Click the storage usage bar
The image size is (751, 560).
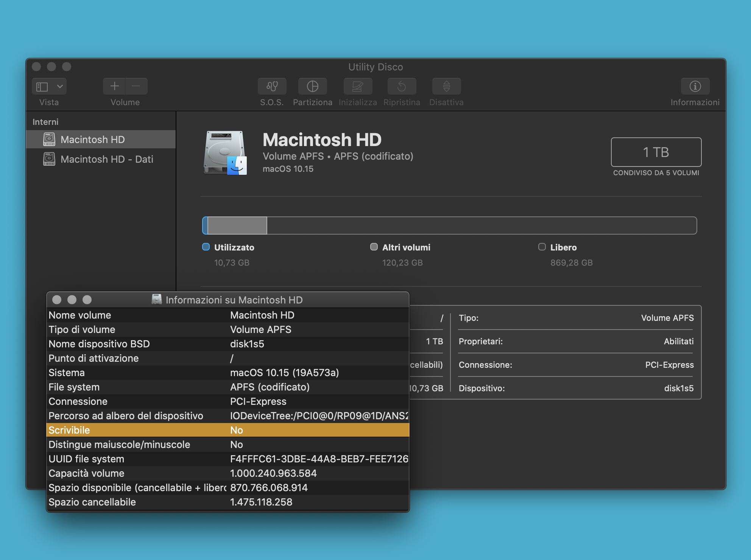pos(449,225)
